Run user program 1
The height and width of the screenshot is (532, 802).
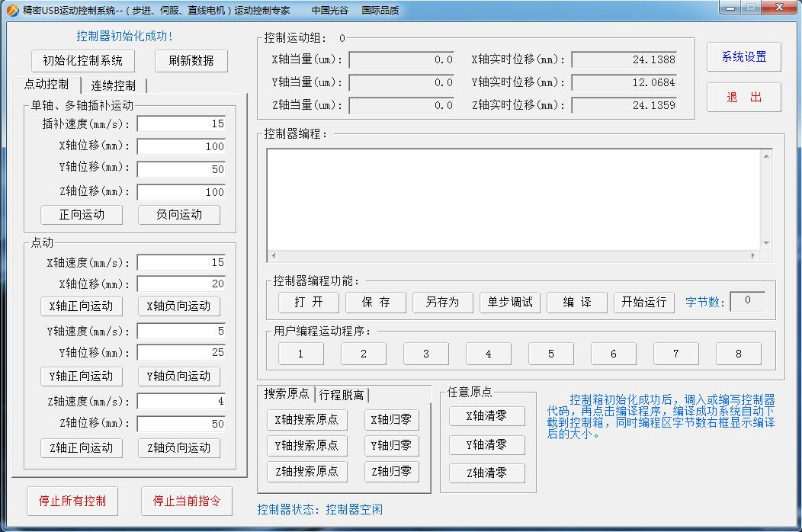tap(301, 354)
